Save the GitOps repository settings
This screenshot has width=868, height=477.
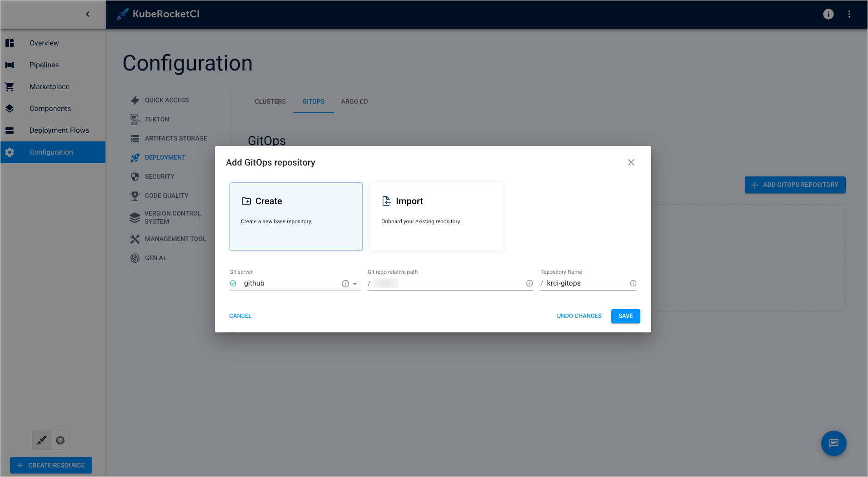(625, 316)
